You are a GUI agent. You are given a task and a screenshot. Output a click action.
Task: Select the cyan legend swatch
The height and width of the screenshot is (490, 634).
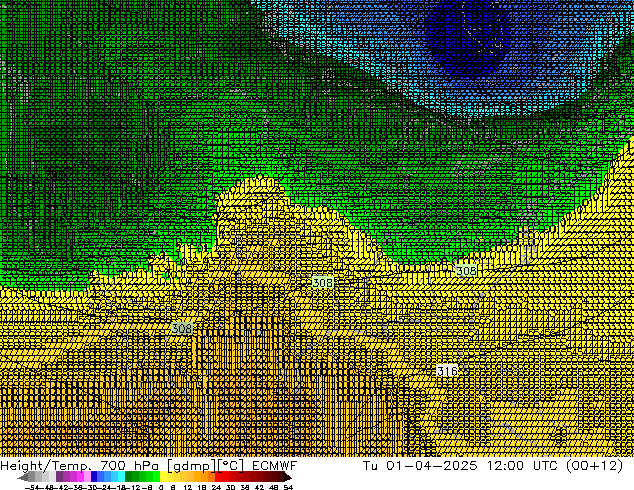[121, 476]
